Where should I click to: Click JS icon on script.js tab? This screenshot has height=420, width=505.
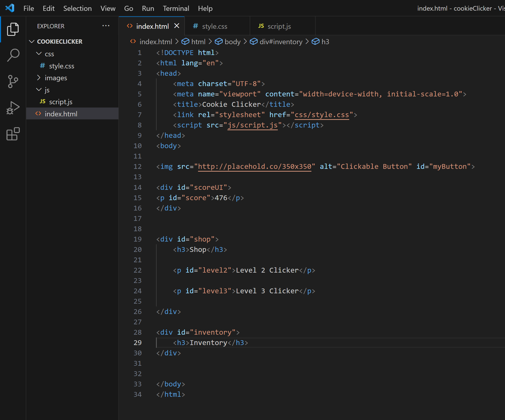[x=261, y=26]
